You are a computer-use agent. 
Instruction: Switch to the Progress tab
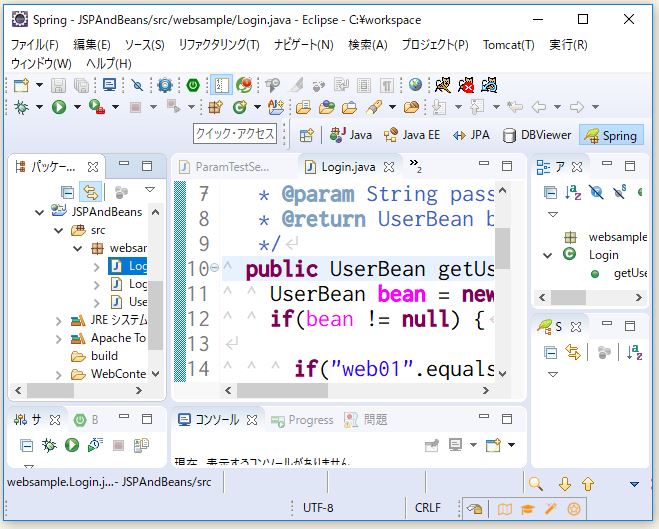pyautogui.click(x=302, y=420)
